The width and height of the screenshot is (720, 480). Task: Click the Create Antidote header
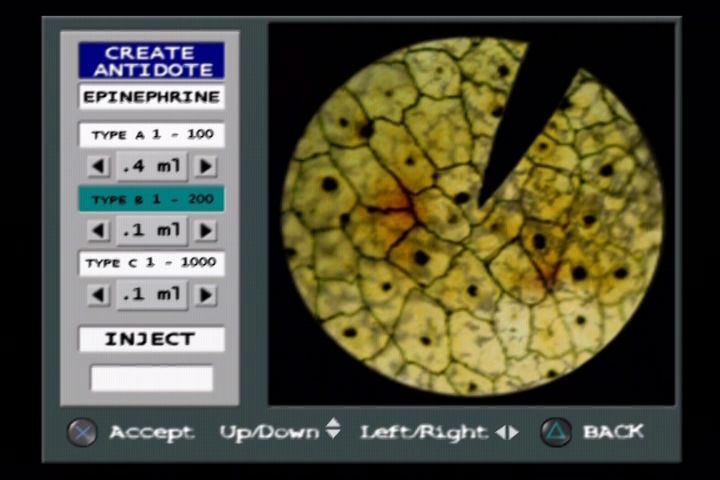[x=152, y=61]
